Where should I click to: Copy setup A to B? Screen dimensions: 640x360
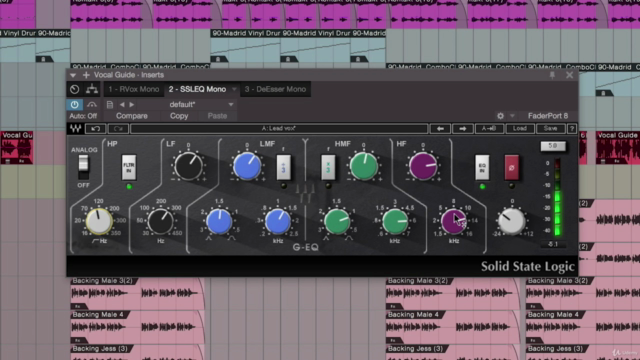click(x=489, y=129)
